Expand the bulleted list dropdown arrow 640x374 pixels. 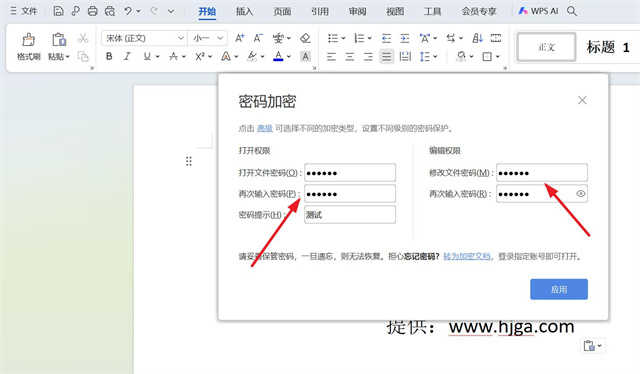pyautogui.click(x=343, y=38)
